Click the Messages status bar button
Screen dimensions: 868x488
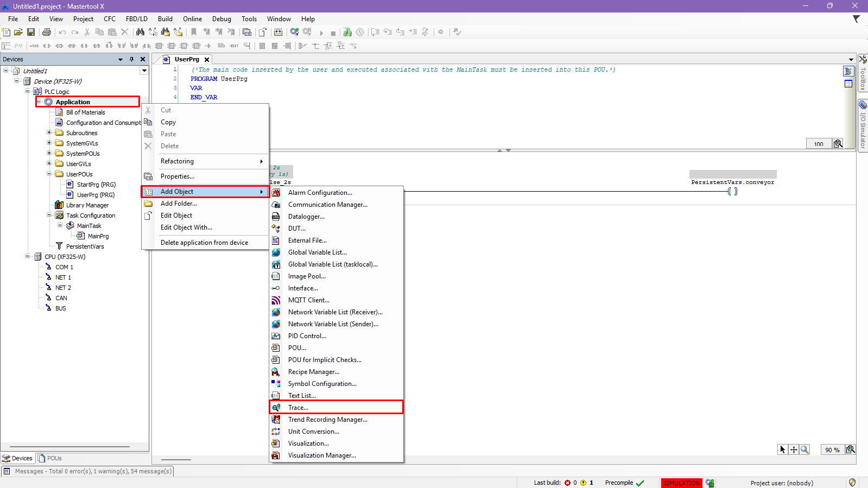[88, 471]
